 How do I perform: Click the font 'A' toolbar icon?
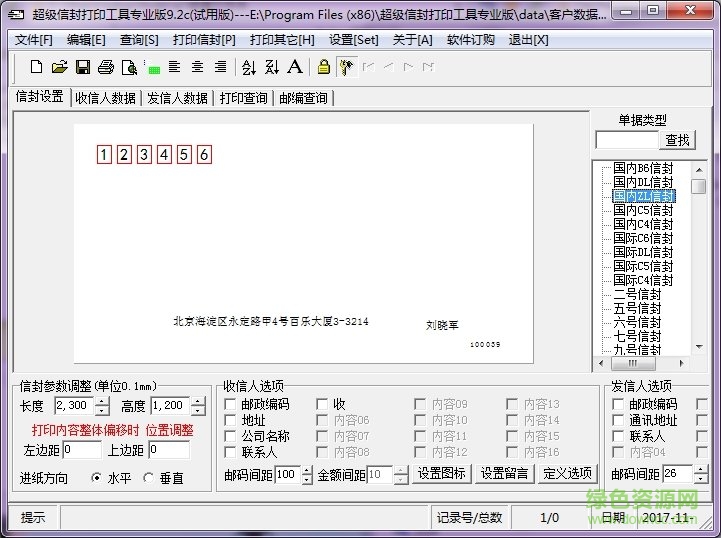pos(295,67)
